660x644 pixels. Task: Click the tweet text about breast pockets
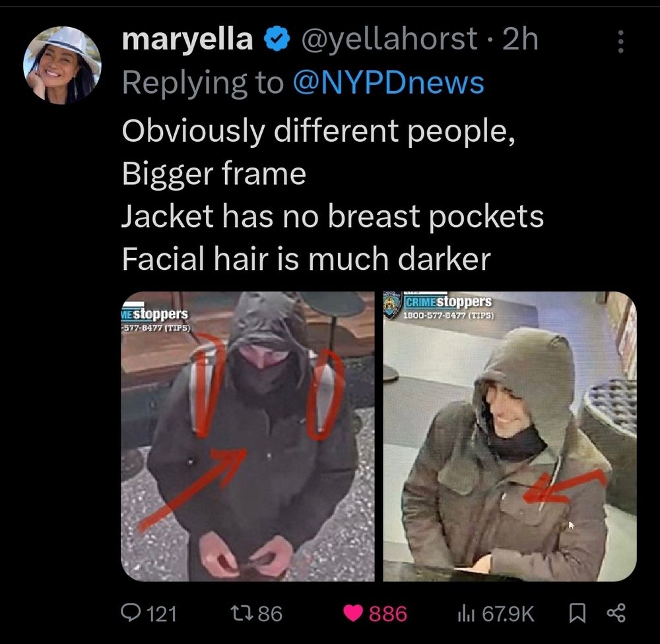click(333, 216)
